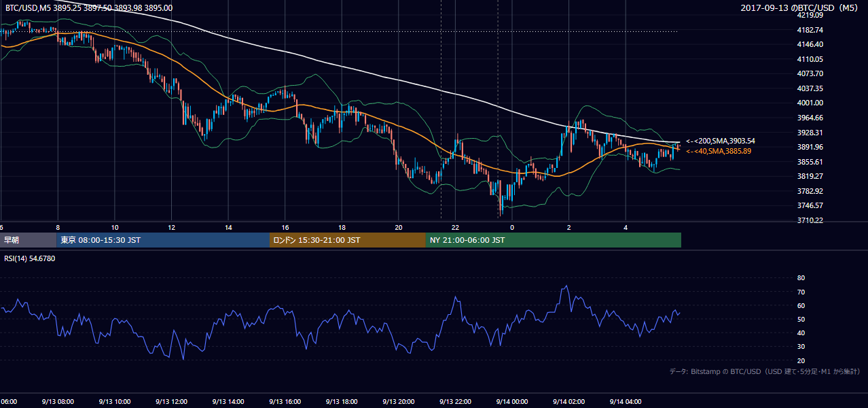Select the ロンドン 15:30-21:00 JST session bar
Viewport: 868px width, 408px height.
click(x=348, y=240)
